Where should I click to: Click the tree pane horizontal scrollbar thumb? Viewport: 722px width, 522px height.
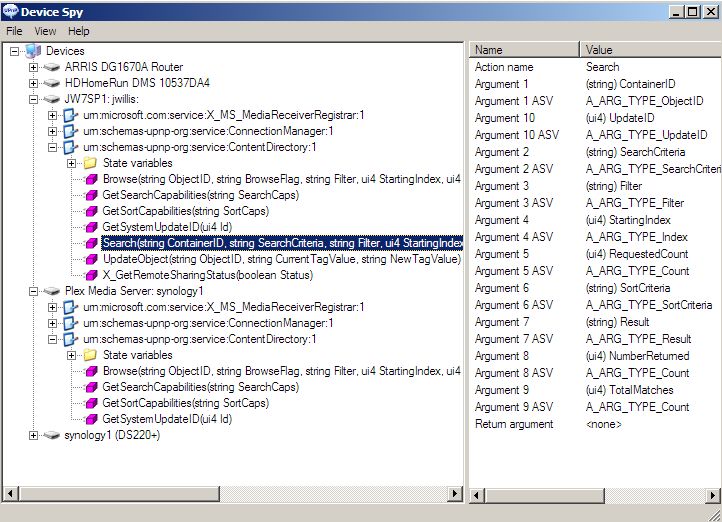pyautogui.click(x=119, y=494)
